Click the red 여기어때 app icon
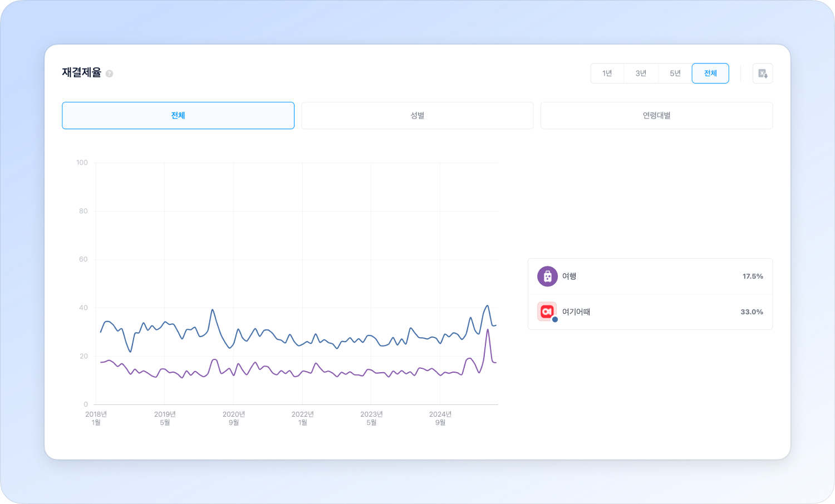This screenshot has width=835, height=504. 547,312
